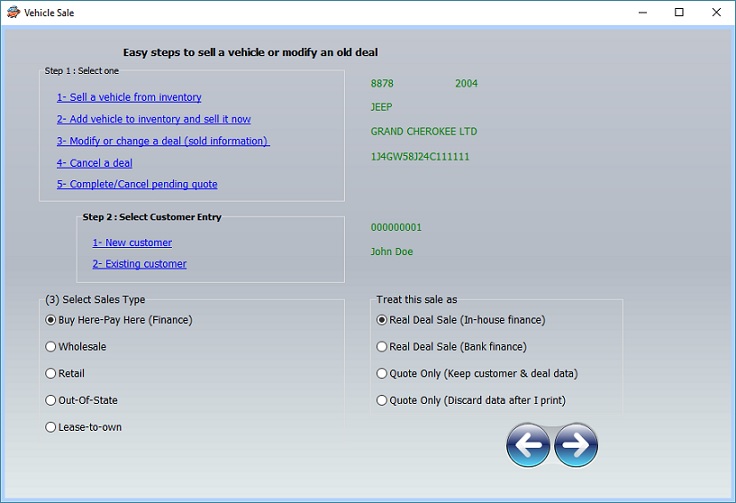736x503 pixels.
Task: Click the 'Cancel a deal' link
Action: tap(94, 163)
